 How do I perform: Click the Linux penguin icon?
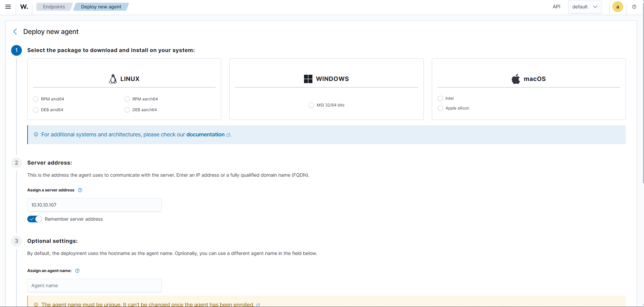point(113,79)
